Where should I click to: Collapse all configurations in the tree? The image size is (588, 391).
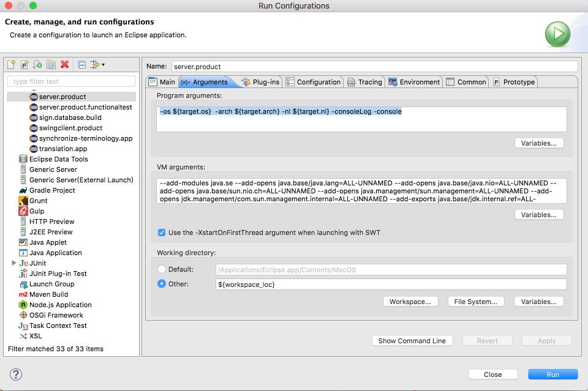81,64
